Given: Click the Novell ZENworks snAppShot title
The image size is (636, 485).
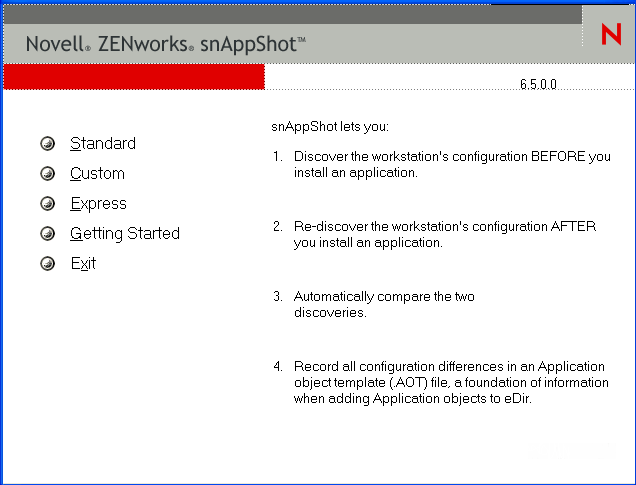Looking at the screenshot, I should 166,44.
